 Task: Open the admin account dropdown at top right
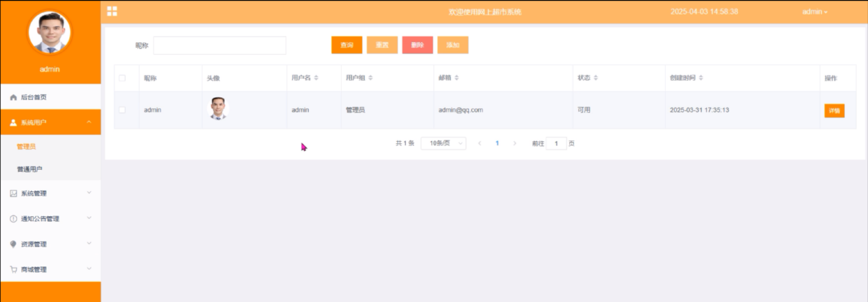[815, 12]
